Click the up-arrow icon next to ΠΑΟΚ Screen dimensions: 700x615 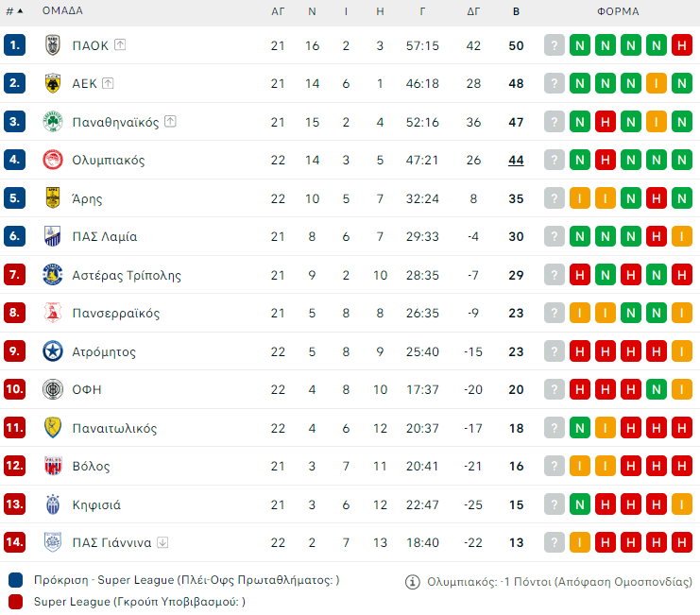click(120, 45)
